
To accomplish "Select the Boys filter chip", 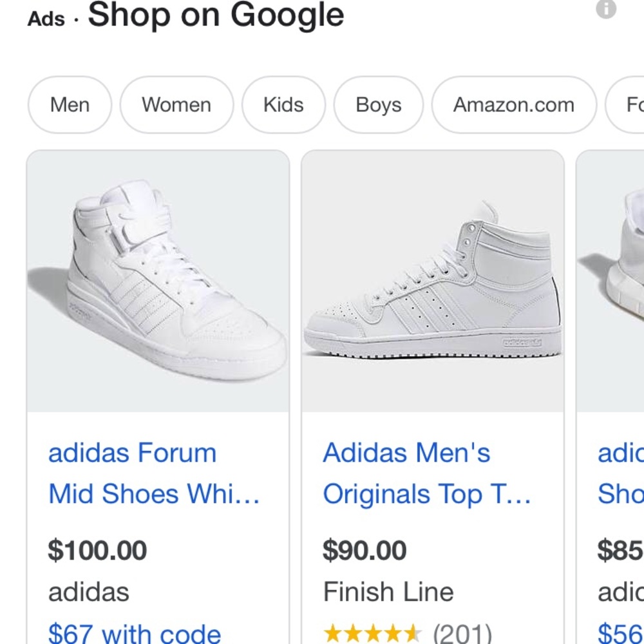I will 378,105.
